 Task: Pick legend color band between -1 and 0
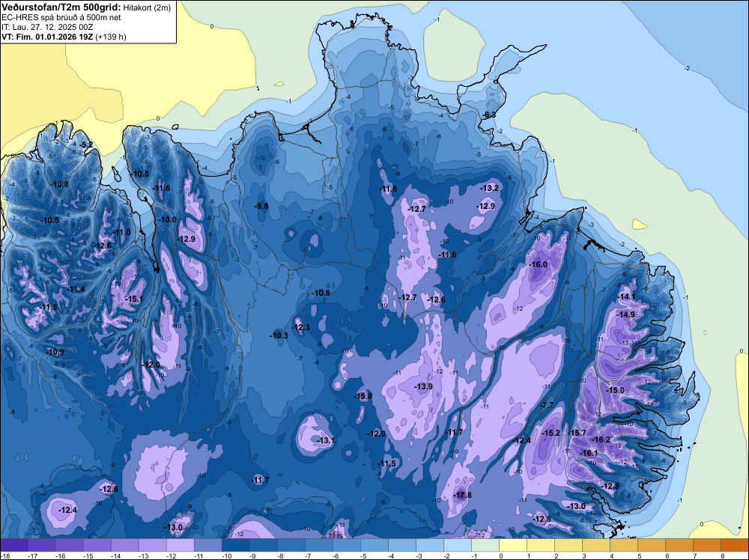click(485, 545)
